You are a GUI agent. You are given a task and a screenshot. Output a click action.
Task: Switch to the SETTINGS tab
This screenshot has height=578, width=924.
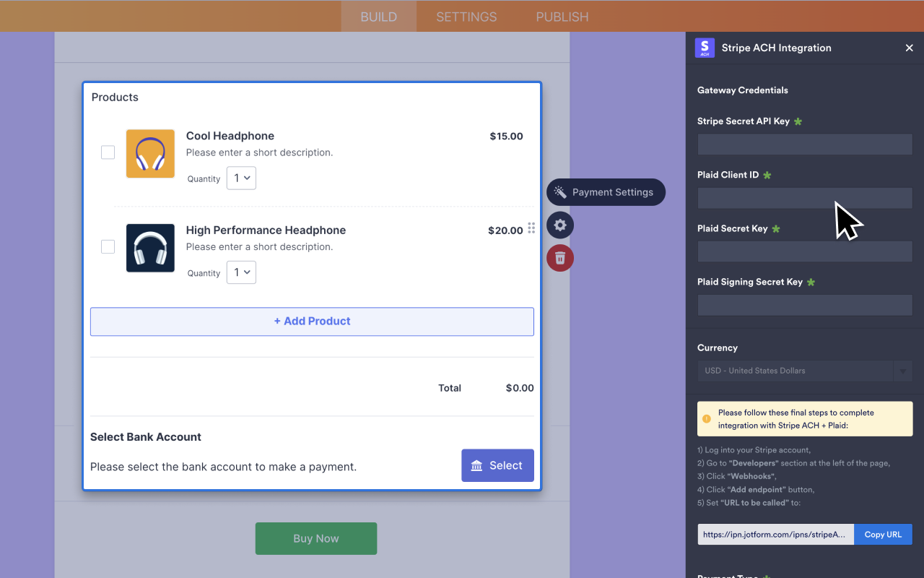click(x=466, y=16)
